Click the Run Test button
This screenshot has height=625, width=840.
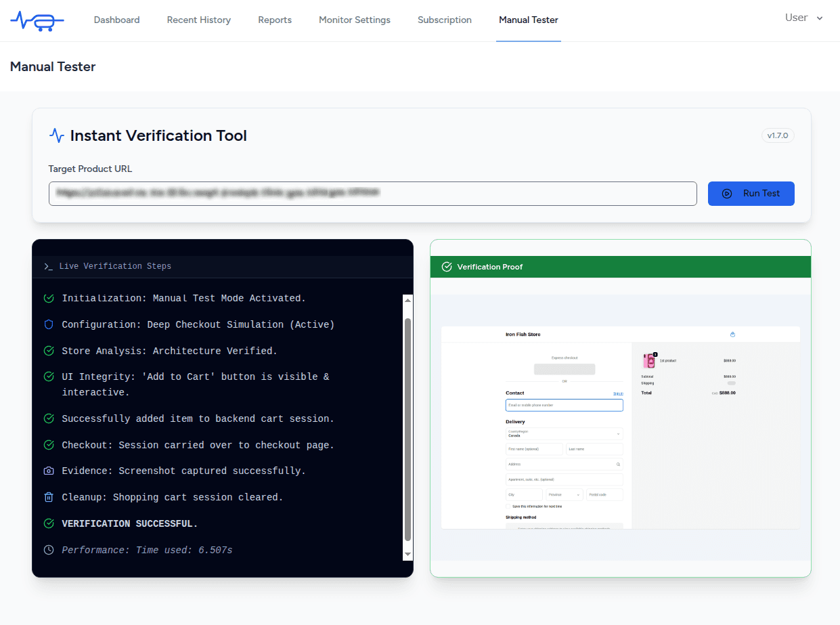click(x=751, y=194)
